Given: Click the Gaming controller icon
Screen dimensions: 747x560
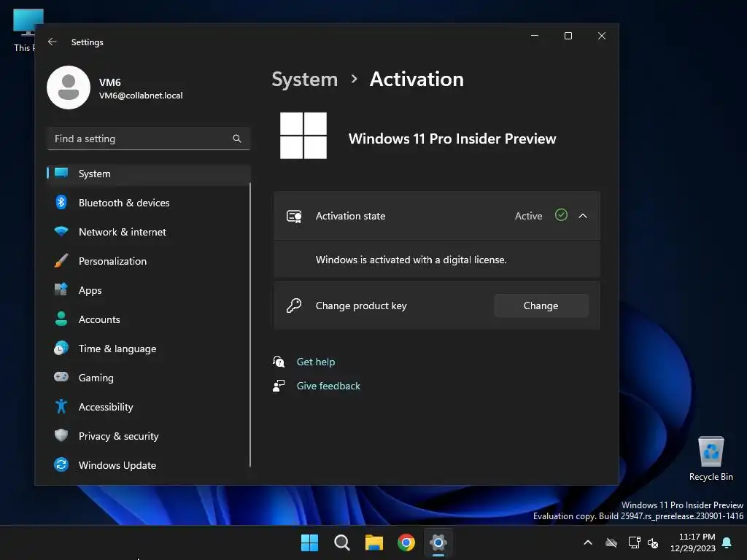Looking at the screenshot, I should tap(61, 377).
